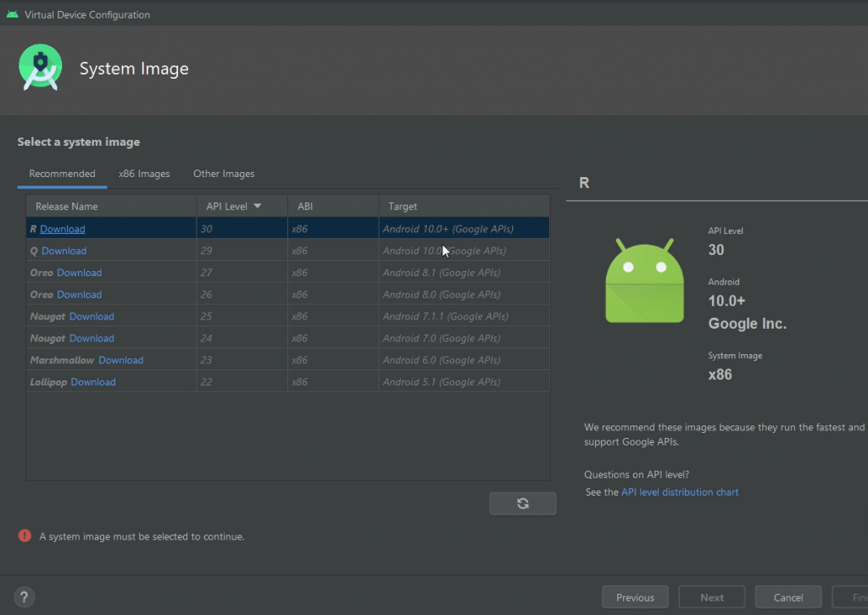
Task: Cancel the virtual device configuration
Action: coord(788,597)
